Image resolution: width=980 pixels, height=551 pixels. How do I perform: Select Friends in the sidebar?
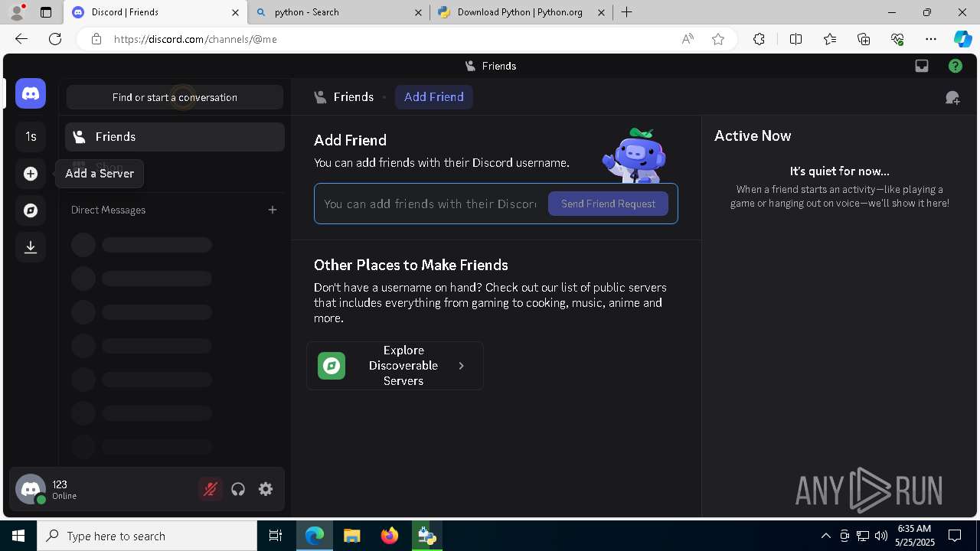[x=175, y=137]
